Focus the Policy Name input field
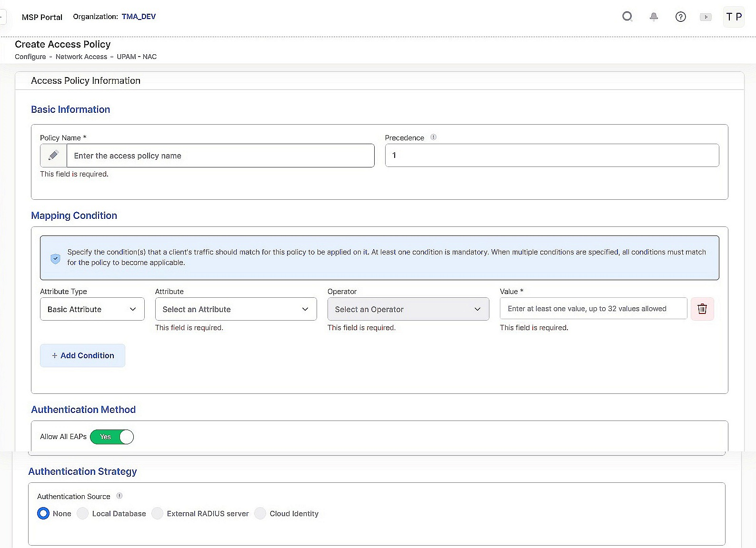The height and width of the screenshot is (548, 756). 220,156
